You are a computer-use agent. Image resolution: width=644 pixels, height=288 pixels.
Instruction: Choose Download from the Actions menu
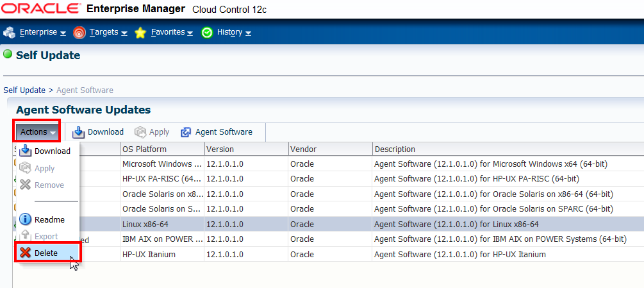point(52,151)
